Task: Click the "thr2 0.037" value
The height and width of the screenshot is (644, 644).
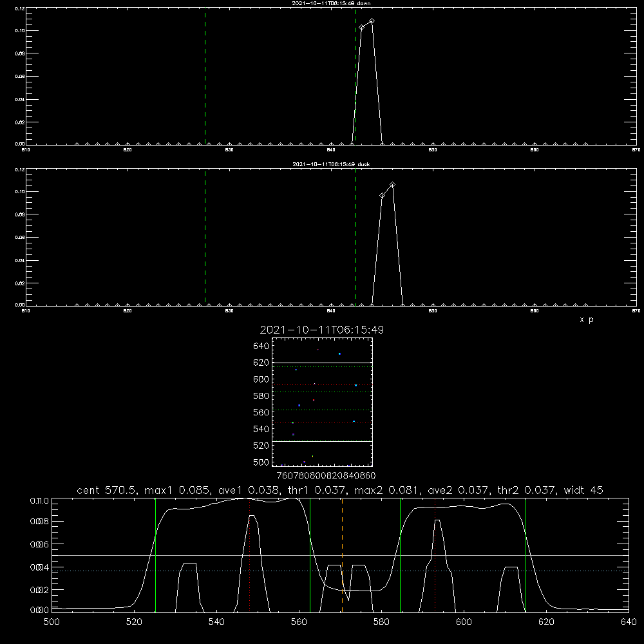Action: 527,490
